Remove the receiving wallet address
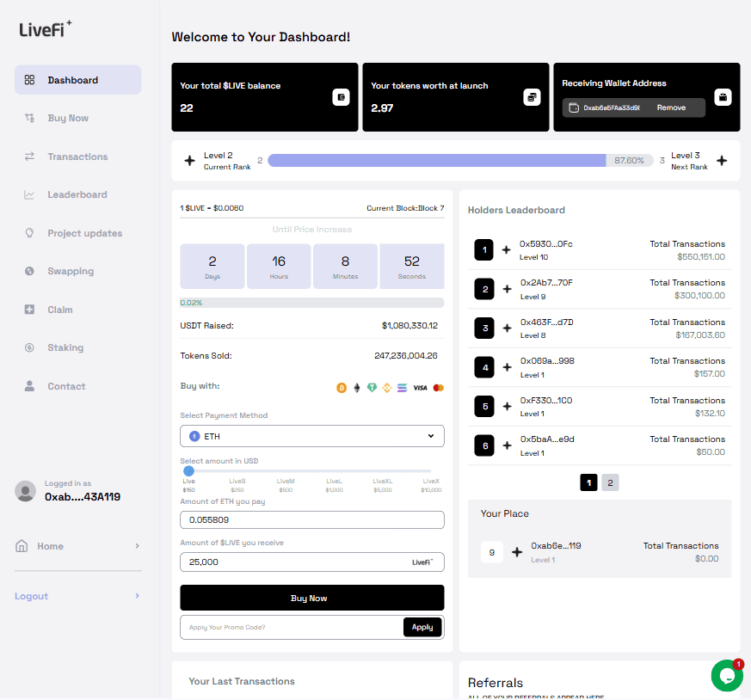The width and height of the screenshot is (751, 700). [671, 107]
